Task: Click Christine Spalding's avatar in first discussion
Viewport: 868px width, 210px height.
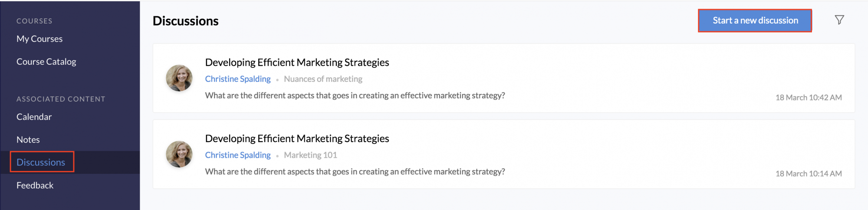Action: (179, 78)
